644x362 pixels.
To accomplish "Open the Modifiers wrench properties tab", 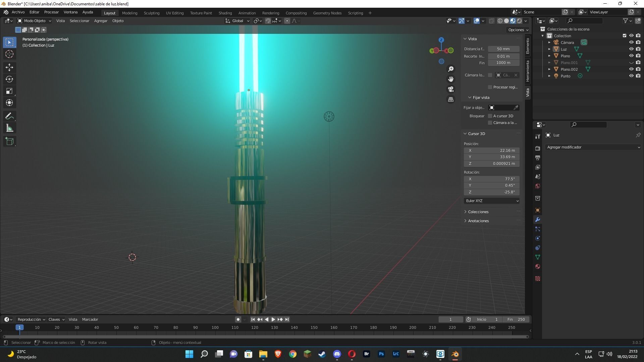I will coord(538,220).
